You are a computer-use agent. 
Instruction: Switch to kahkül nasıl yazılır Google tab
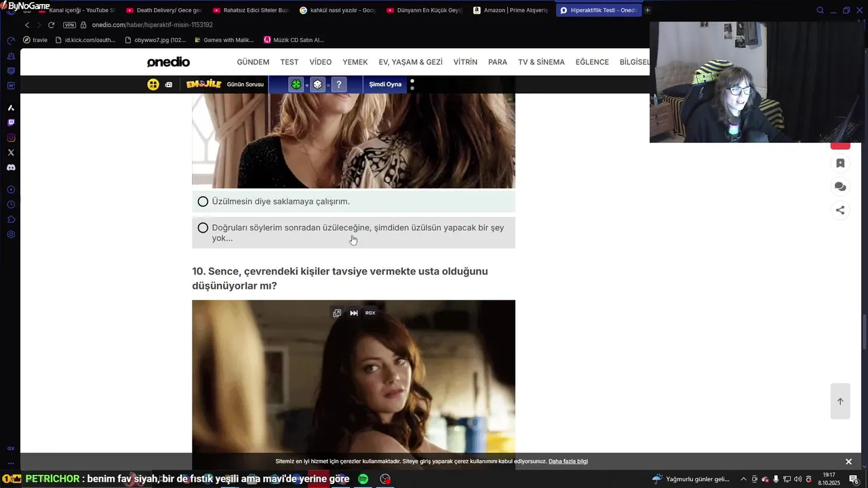[x=337, y=10]
